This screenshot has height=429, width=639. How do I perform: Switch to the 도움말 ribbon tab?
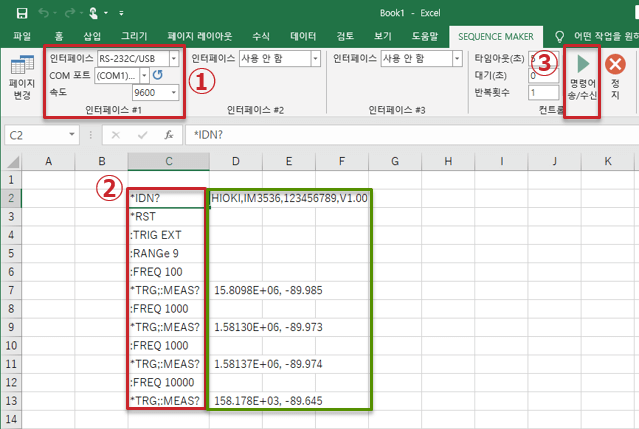425,36
